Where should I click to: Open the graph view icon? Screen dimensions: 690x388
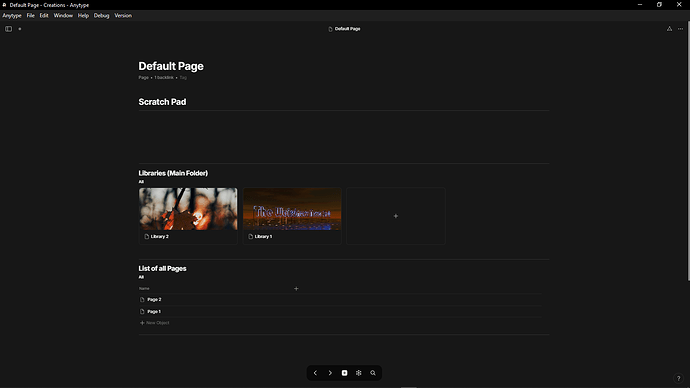359,373
